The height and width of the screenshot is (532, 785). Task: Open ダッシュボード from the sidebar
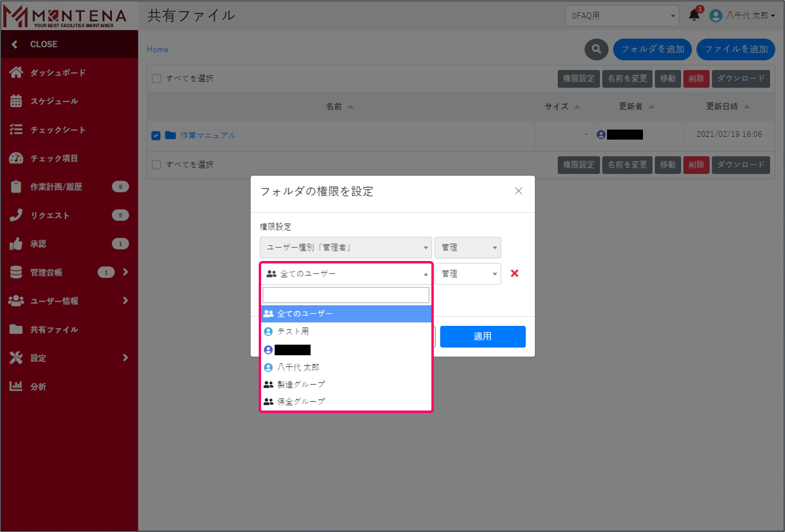pos(58,72)
